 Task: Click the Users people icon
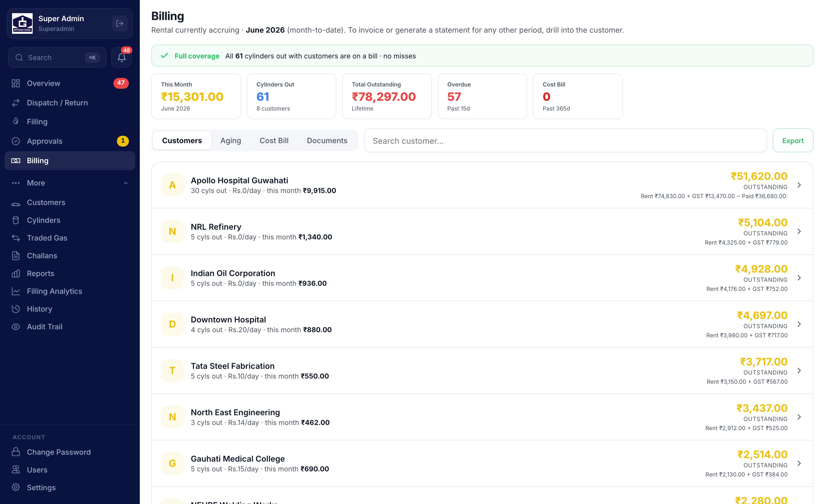16,470
